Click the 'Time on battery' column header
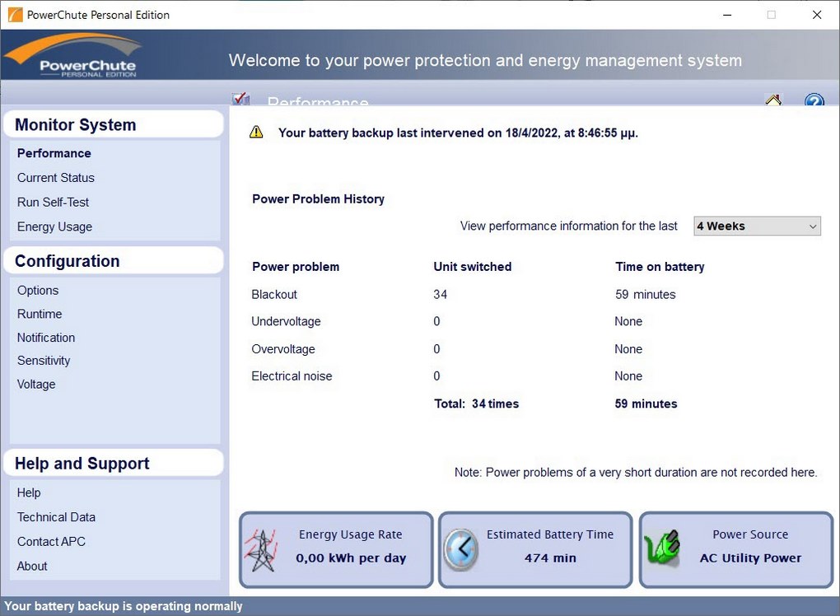The image size is (840, 616). [660, 267]
